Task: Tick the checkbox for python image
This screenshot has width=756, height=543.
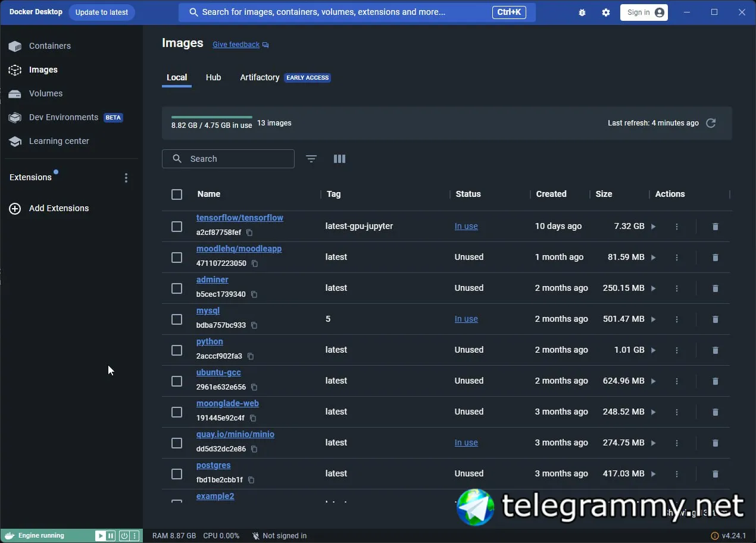Action: [x=177, y=350]
